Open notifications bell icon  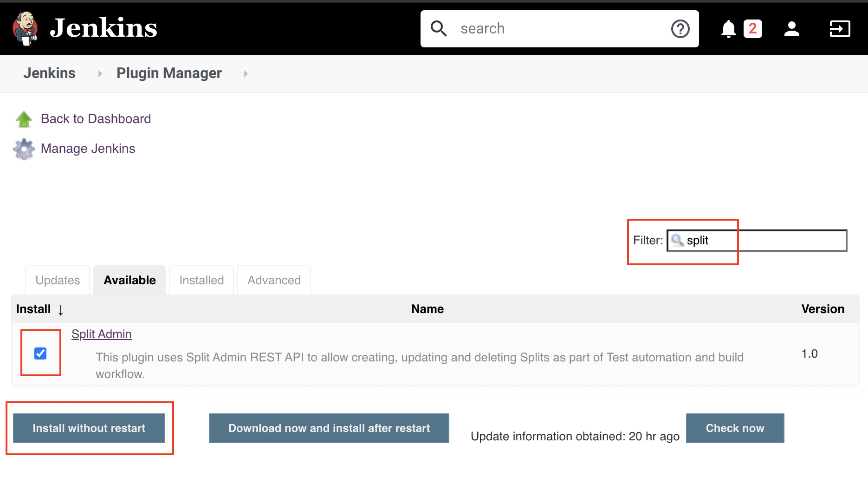728,29
